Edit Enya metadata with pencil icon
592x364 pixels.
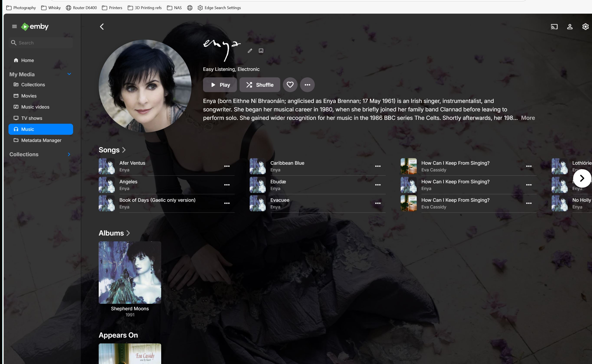(x=250, y=50)
